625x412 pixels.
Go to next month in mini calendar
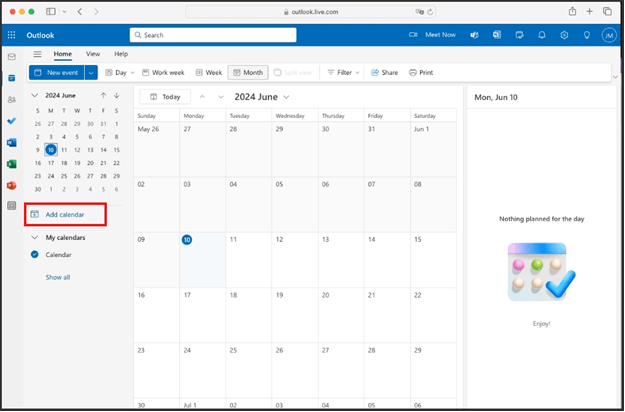point(116,95)
